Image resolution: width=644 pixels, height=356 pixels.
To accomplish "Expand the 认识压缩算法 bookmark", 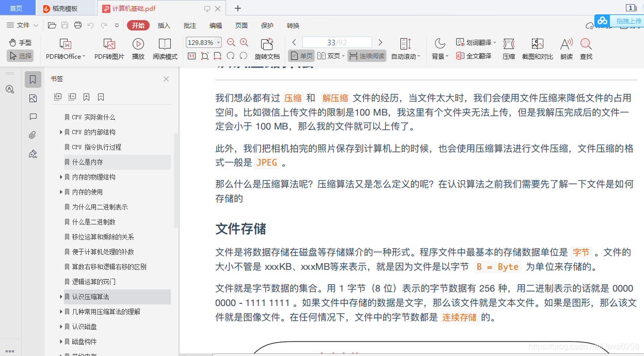I will click(61, 297).
